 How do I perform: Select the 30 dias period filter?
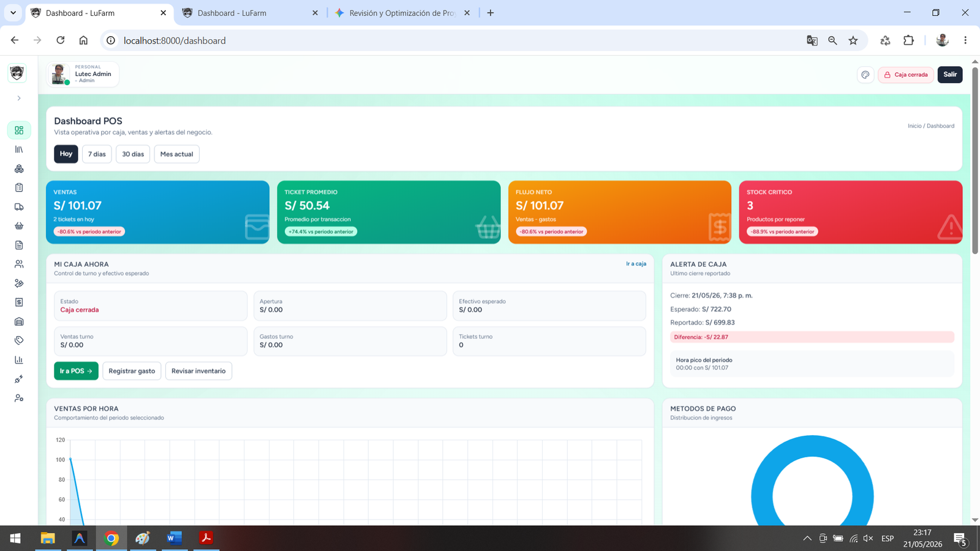click(133, 154)
